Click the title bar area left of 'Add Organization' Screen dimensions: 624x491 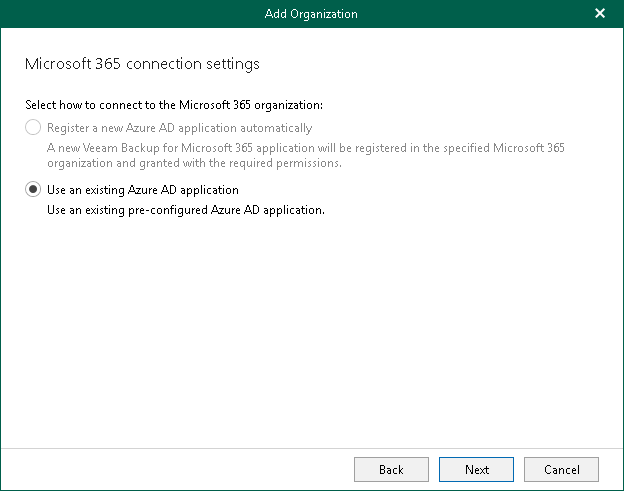pyautogui.click(x=130, y=14)
